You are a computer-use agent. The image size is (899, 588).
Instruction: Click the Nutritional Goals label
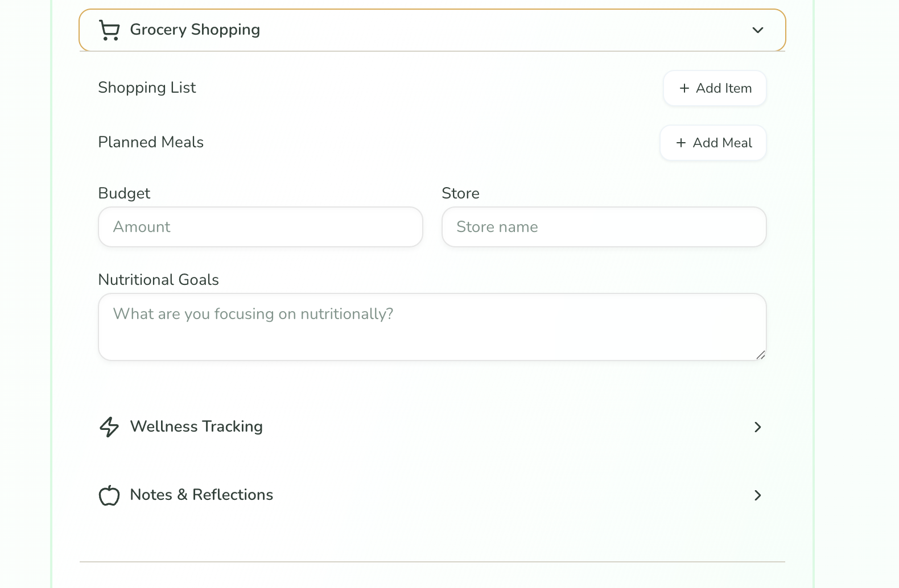pyautogui.click(x=158, y=280)
